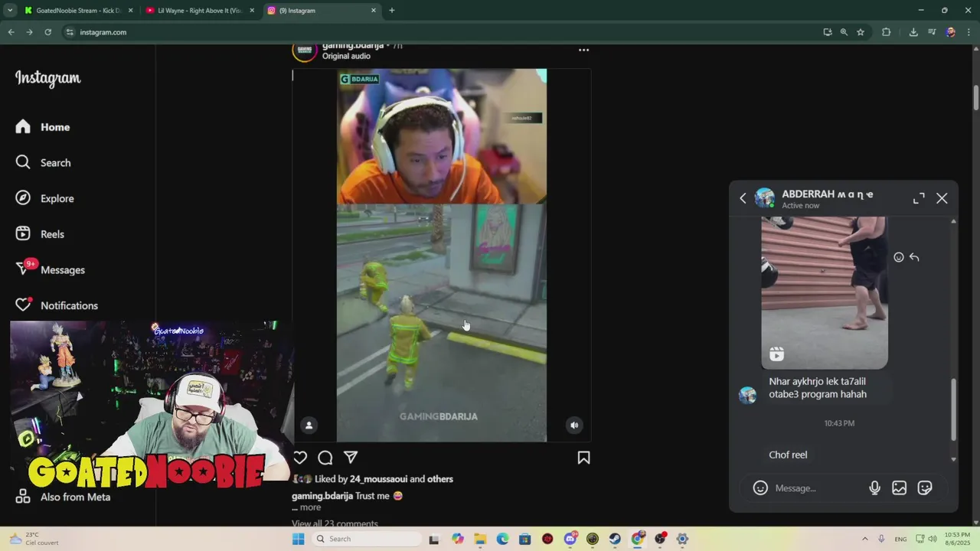
Task: Open Reels from the sidebar
Action: pos(41,234)
